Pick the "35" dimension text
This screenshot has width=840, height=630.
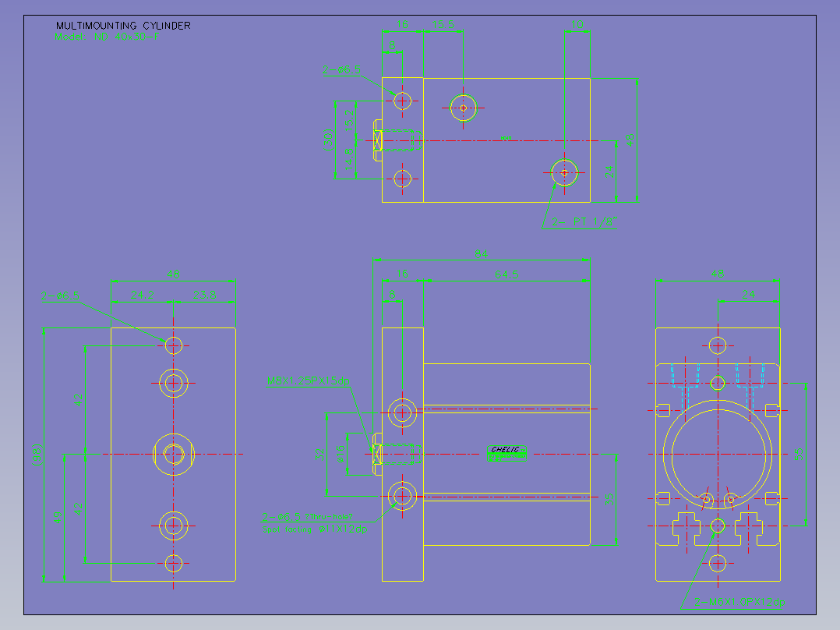click(609, 500)
